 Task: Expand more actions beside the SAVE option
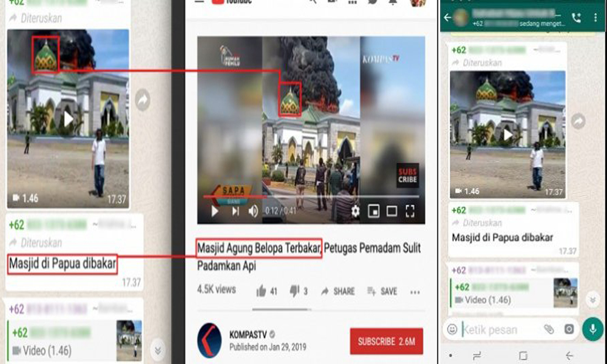tap(415, 292)
